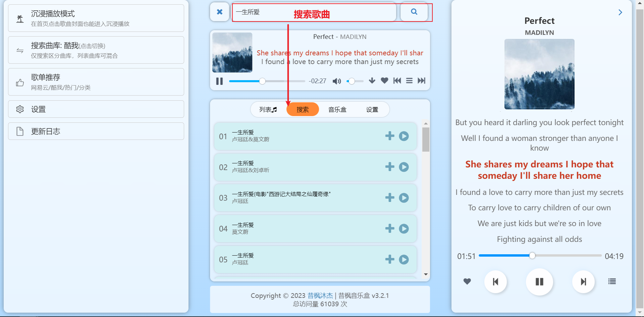Switch to the 音乐盒 tab
The width and height of the screenshot is (644, 317).
click(337, 110)
